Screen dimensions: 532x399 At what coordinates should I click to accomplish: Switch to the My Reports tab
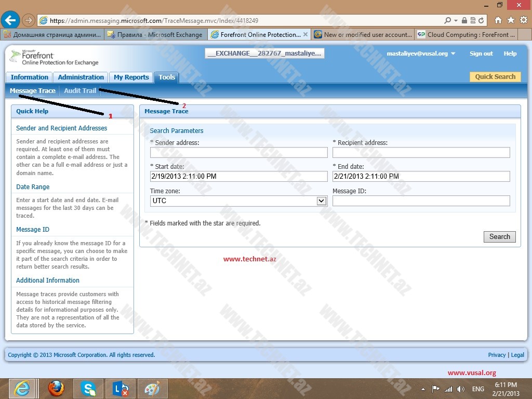point(131,77)
